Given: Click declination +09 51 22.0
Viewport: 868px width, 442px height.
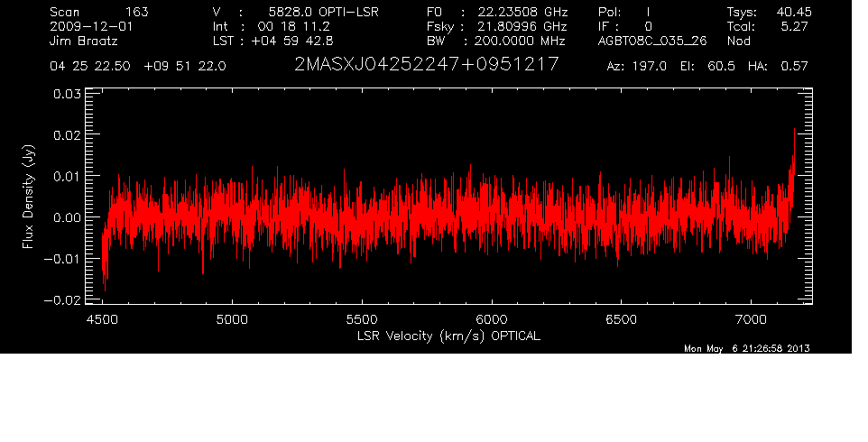Looking at the screenshot, I should coord(185,67).
